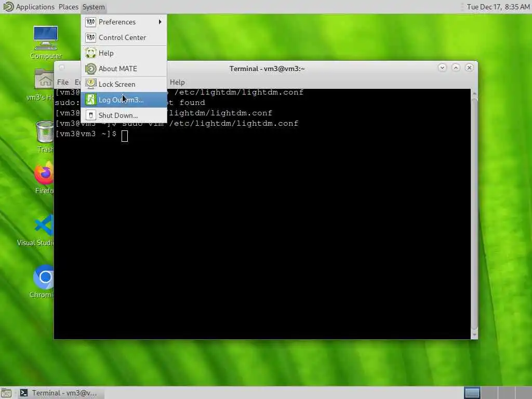Open the Applications menu
This screenshot has height=399, width=532.
click(35, 7)
